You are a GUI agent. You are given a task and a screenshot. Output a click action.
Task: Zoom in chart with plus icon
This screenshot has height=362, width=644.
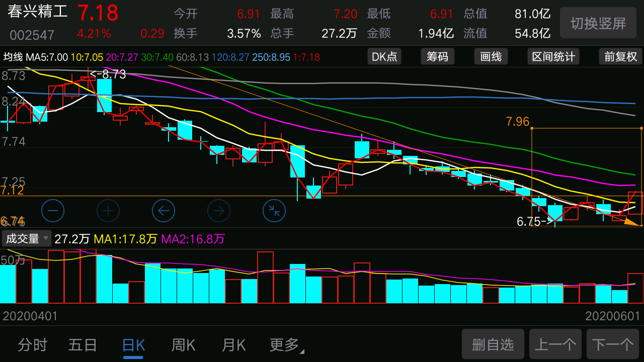point(108,211)
